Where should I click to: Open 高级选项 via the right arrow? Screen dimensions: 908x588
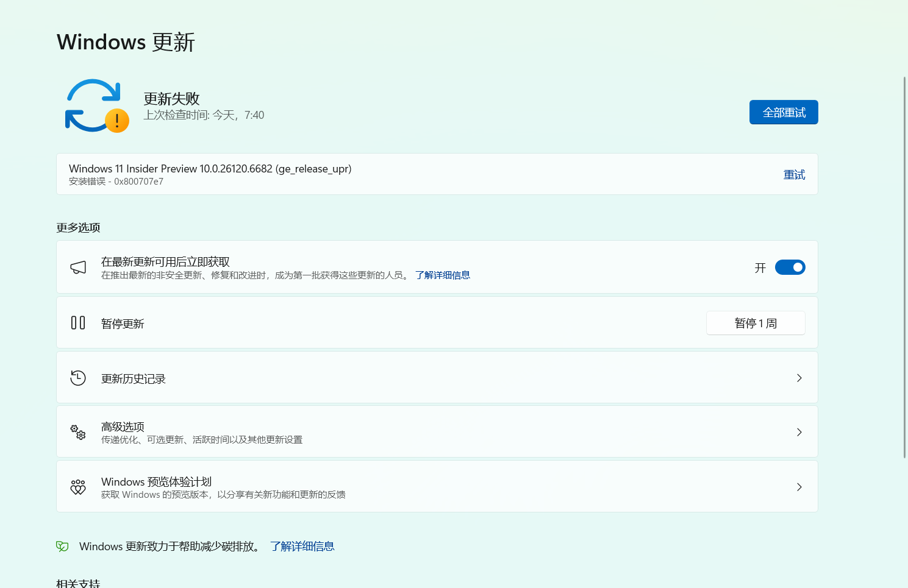(799, 432)
